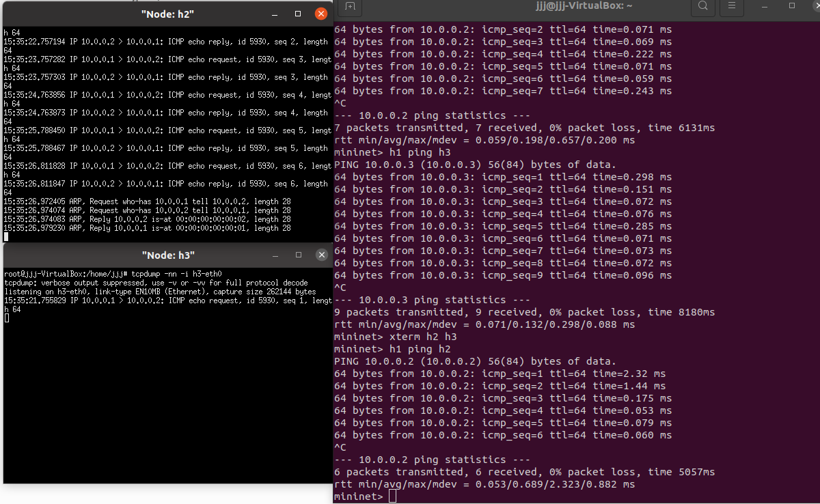
Task: Click the rtt line ending 2.323/0.882 ms
Action: pyautogui.click(x=484, y=484)
